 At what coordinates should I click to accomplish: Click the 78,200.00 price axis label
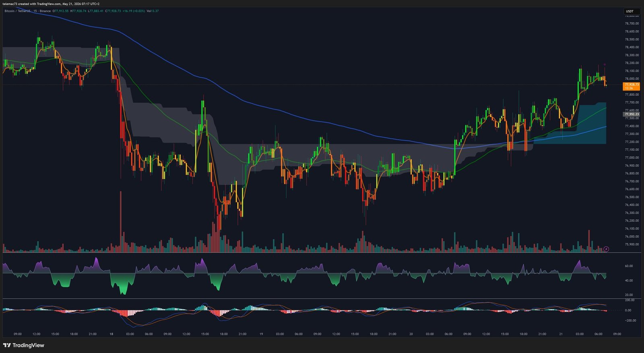[632, 63]
